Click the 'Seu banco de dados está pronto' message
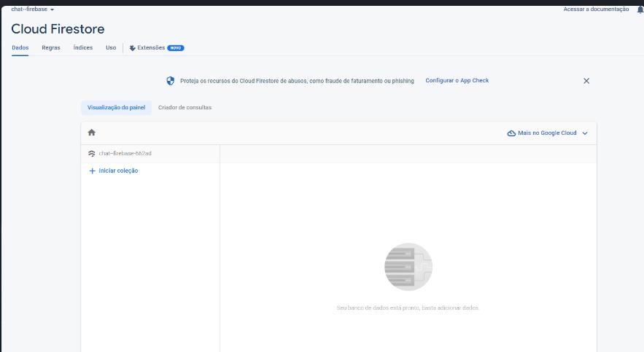Viewport: 644px width, 352px height. coord(408,308)
